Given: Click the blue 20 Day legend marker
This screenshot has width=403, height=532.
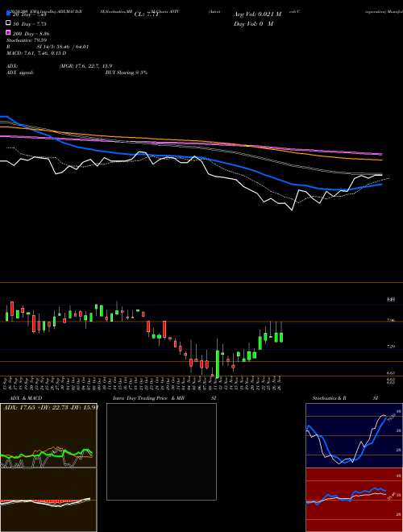Looking at the screenshot, I should click(x=8, y=14).
